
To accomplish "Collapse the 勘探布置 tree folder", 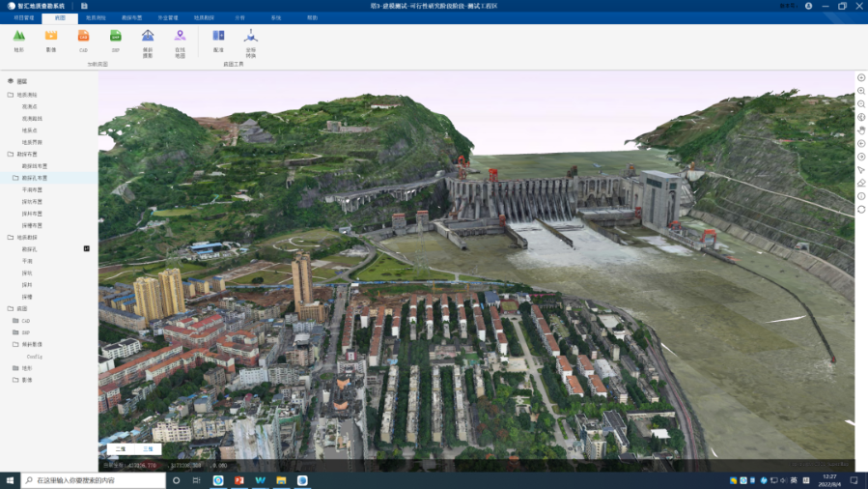I will (10, 154).
